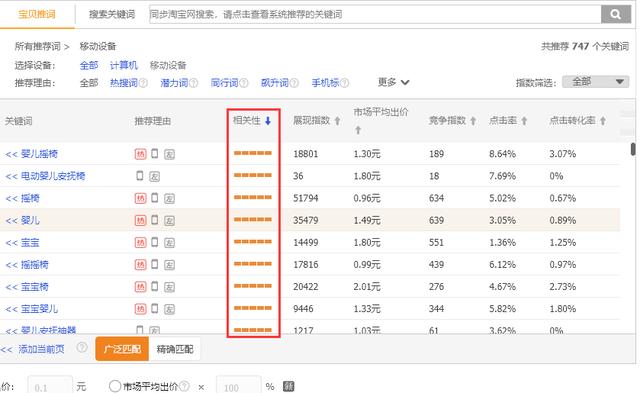Filter by 潜力词 reason
This screenshot has width=640, height=393.
174,83
